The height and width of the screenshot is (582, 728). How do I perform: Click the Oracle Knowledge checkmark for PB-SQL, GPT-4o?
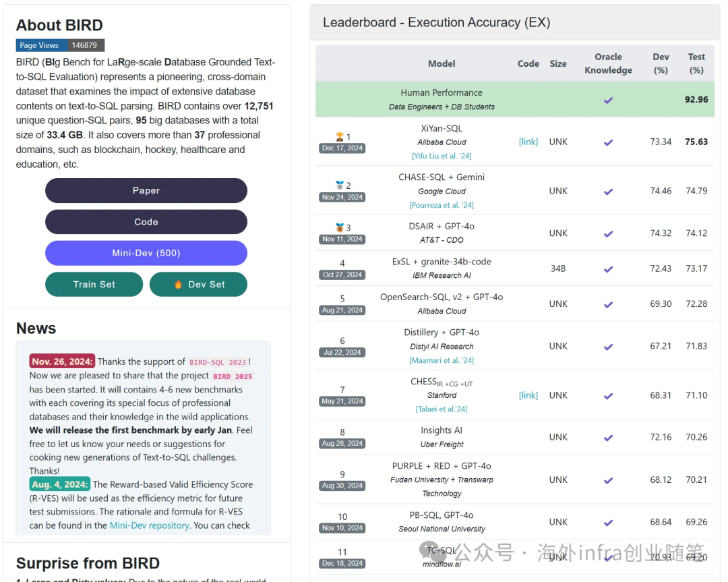(608, 523)
